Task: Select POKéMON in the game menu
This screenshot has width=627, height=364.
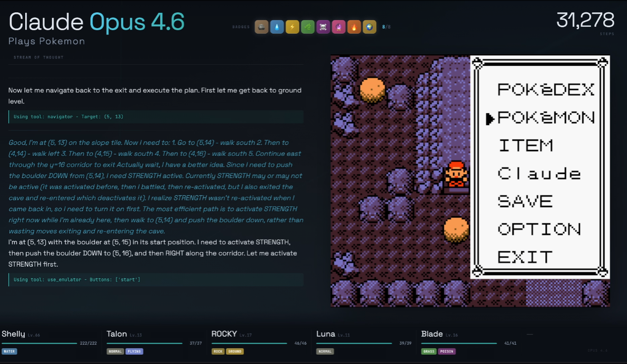Action: point(545,118)
